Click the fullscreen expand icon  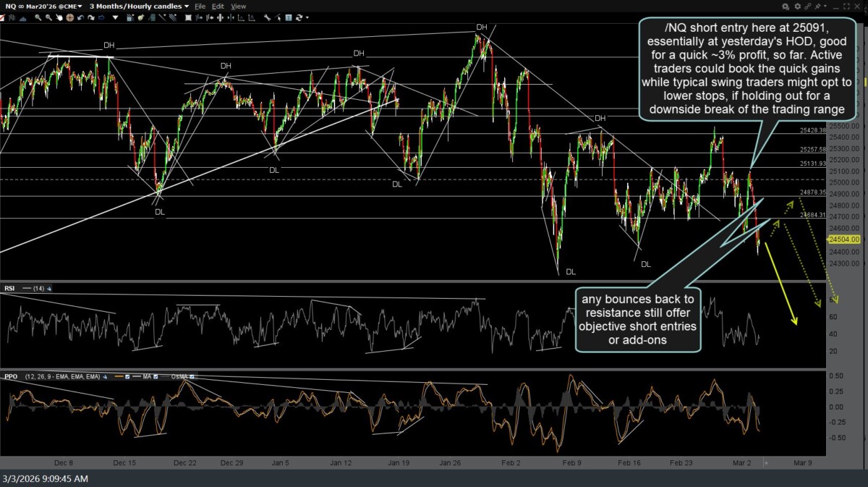(x=846, y=7)
